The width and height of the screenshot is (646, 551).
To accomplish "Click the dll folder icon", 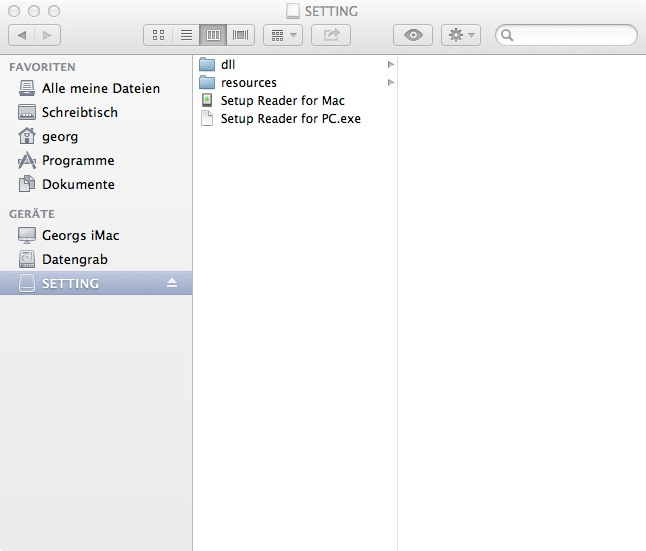I will (207, 64).
